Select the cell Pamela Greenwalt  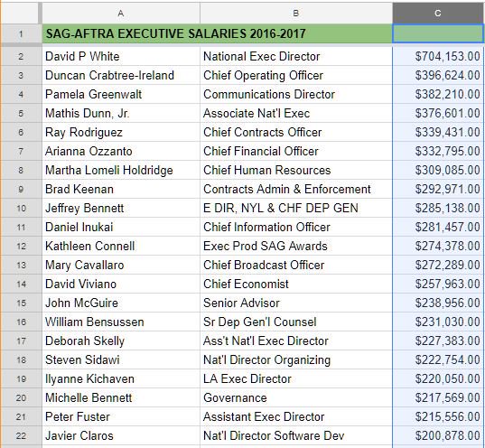coord(121,94)
